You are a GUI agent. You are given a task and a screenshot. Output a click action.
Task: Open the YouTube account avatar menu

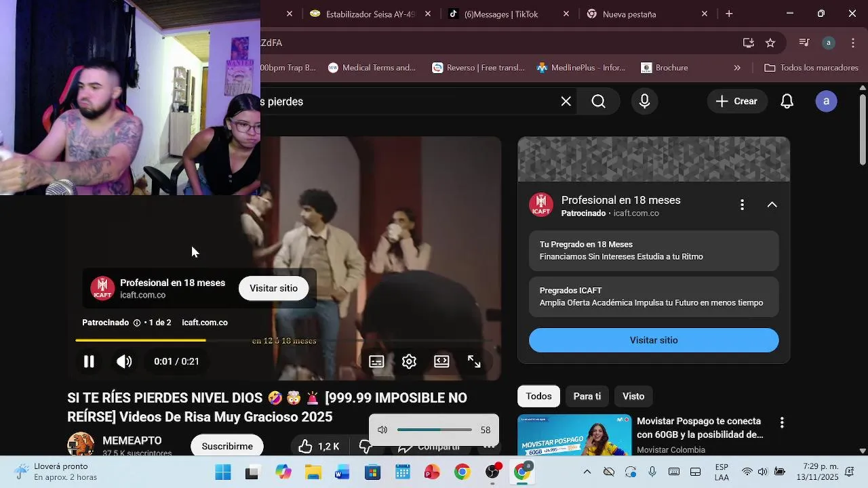(x=826, y=102)
